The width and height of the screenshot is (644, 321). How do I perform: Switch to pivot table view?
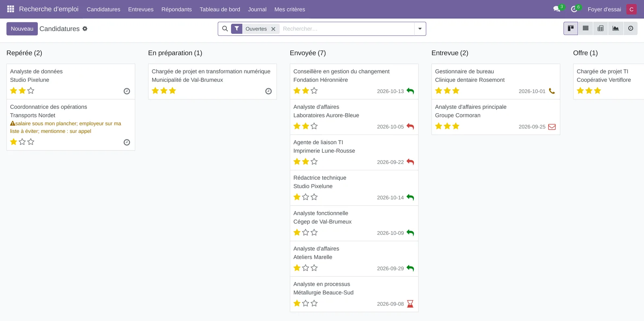(601, 28)
